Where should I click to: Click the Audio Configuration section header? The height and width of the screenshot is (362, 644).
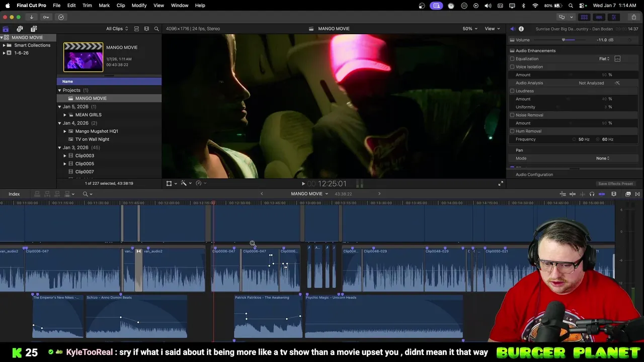tap(534, 174)
